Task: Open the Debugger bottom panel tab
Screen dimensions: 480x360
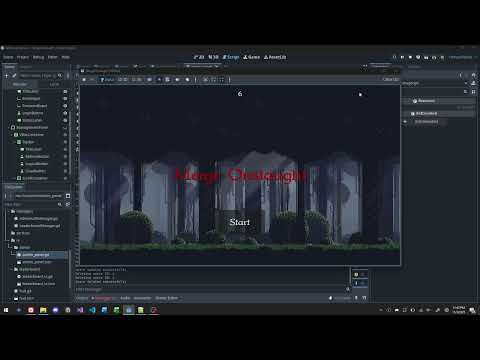Action: coord(104,298)
